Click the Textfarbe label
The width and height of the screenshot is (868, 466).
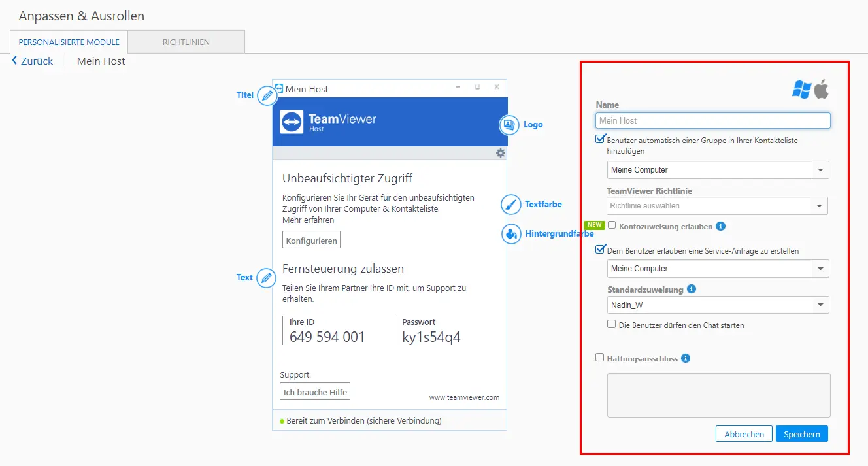coord(543,205)
